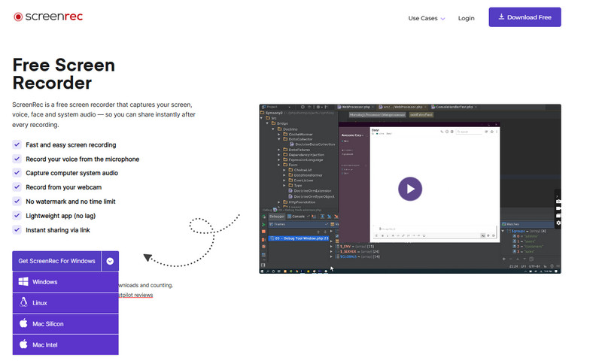Toggle the platform dropdown arrow beside Get ScreenRec
The height and width of the screenshot is (364, 602).
(110, 261)
